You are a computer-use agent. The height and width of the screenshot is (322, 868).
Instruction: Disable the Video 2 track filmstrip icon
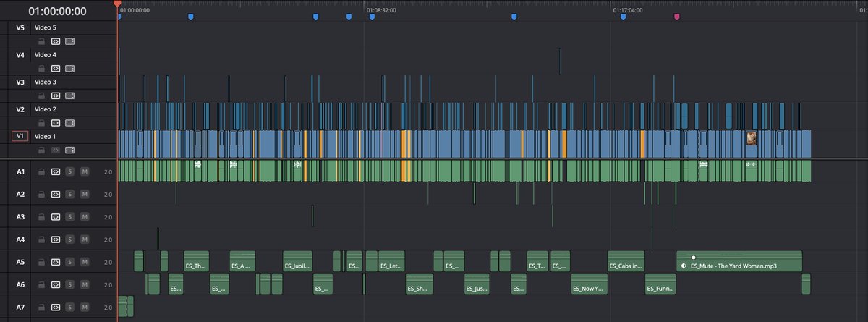[x=70, y=123]
